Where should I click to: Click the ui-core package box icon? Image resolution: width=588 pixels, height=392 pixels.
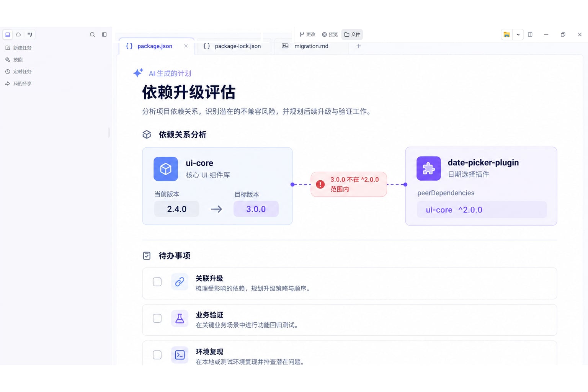(x=166, y=169)
